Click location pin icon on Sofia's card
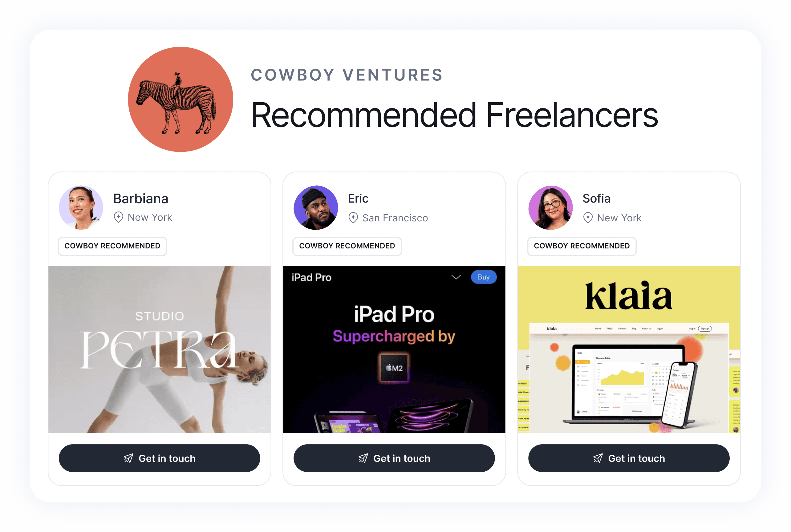This screenshot has height=532, width=791. [x=588, y=217]
